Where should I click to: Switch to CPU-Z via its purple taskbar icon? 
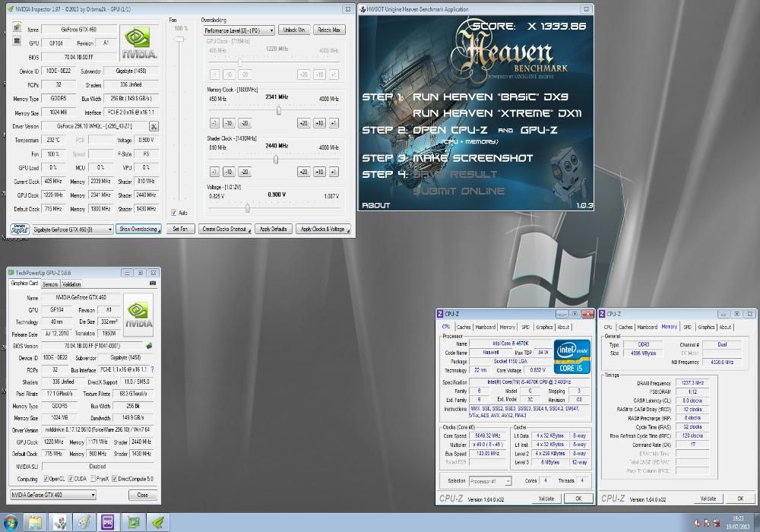108,522
